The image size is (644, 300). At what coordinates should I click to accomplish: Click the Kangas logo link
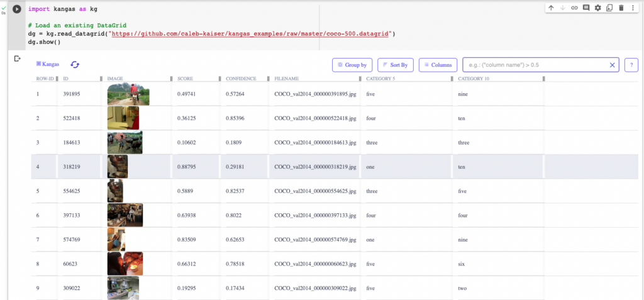(48, 64)
